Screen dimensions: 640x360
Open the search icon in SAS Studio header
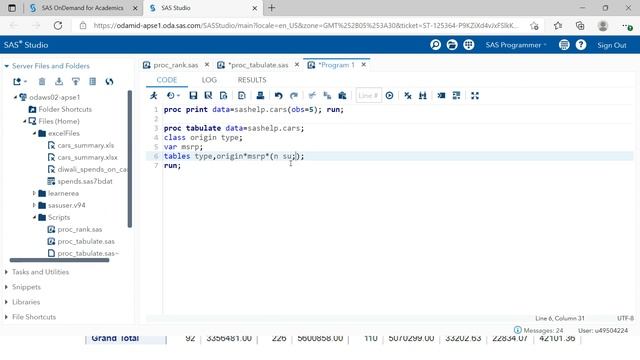coord(436,45)
